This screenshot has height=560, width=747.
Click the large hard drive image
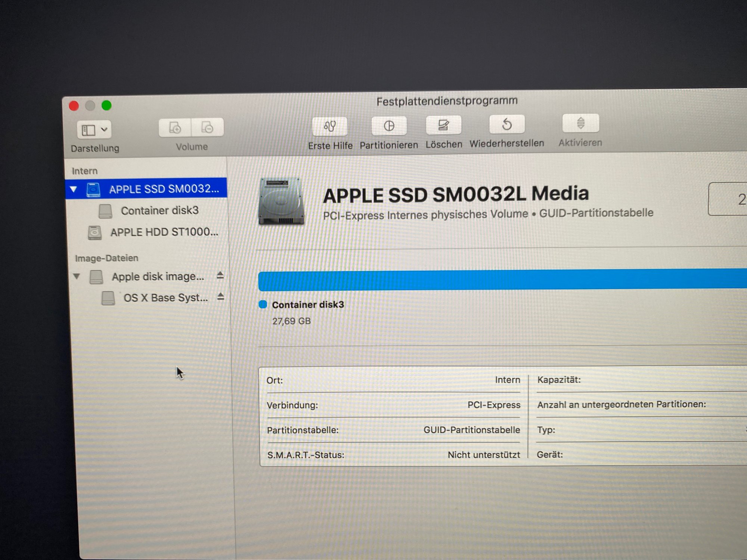coord(281,201)
